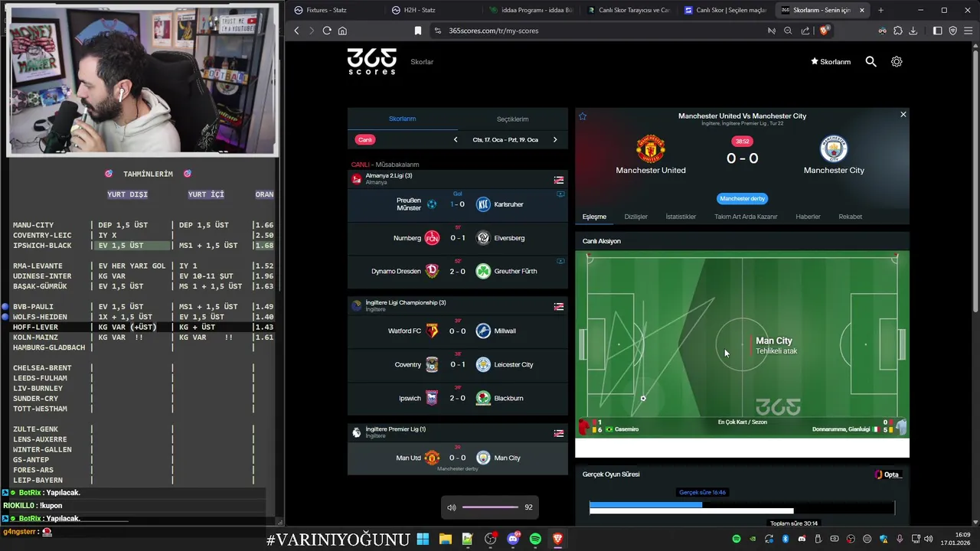
Task: Click TV icon on Preußen Münster match
Action: coord(560,194)
